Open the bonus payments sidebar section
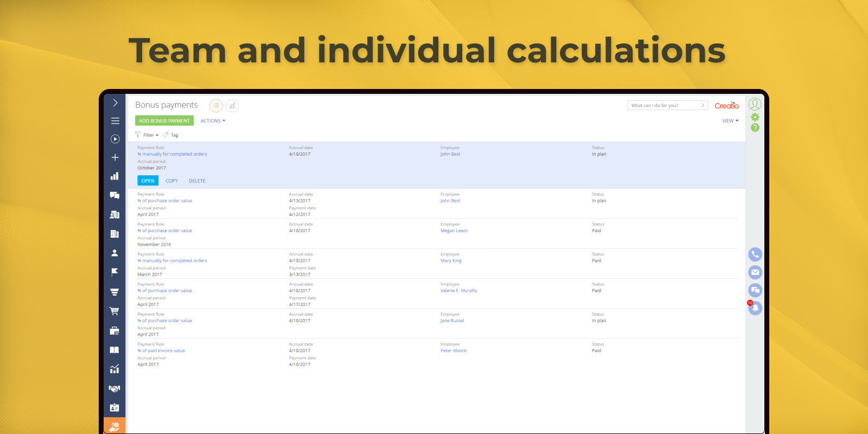The height and width of the screenshot is (434, 868). pos(114,426)
